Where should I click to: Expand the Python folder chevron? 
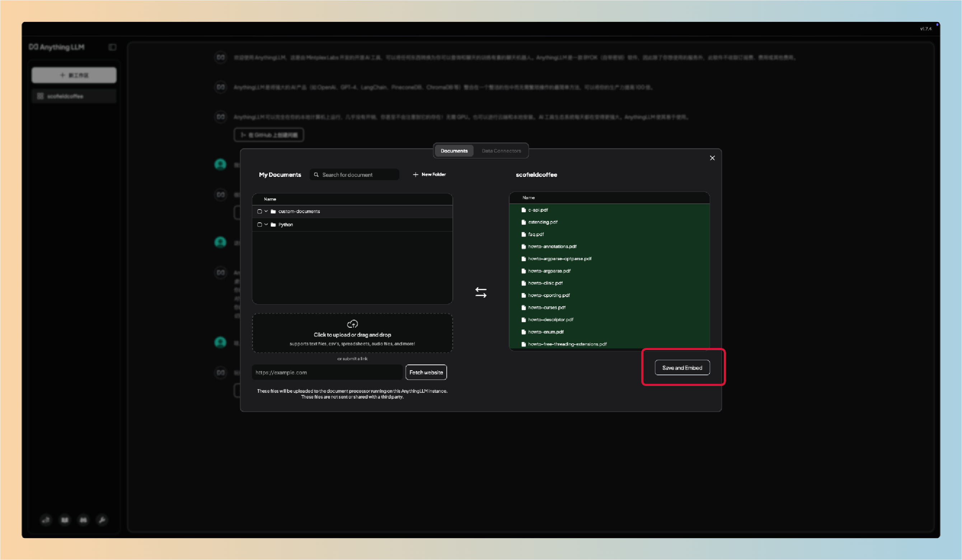tap(266, 225)
